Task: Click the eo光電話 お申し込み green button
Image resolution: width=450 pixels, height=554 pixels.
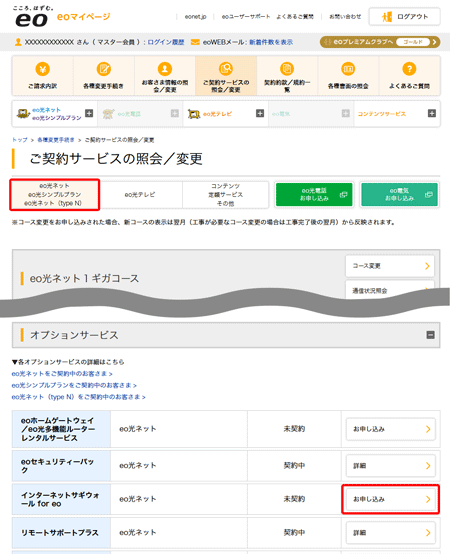Action: point(314,194)
